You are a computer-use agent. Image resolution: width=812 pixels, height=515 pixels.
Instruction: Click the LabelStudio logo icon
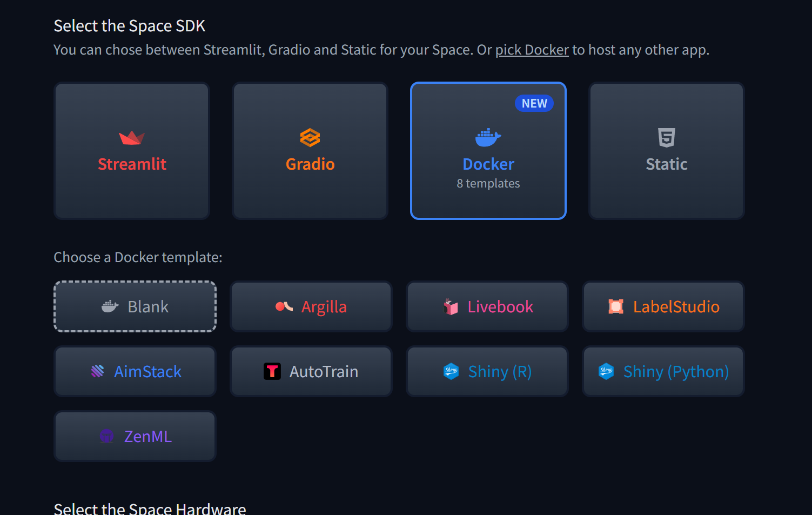(x=616, y=306)
